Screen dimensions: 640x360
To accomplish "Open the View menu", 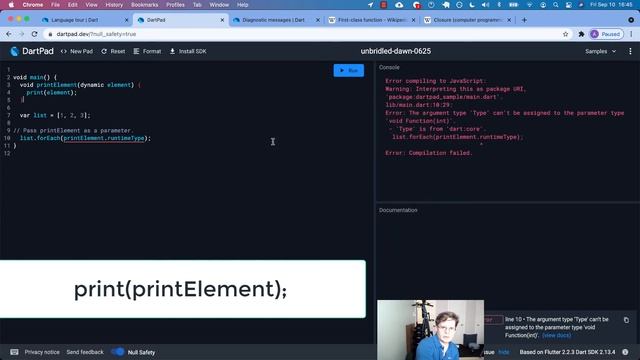I will 91,5.
